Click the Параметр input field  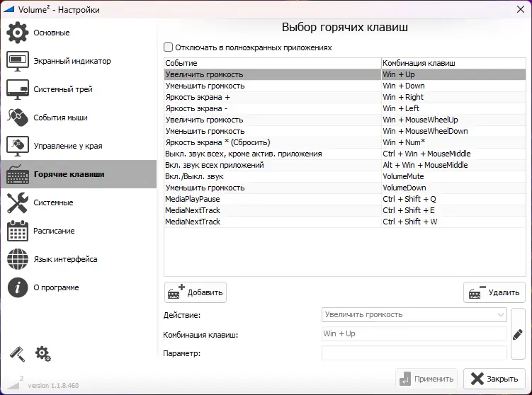pos(414,353)
